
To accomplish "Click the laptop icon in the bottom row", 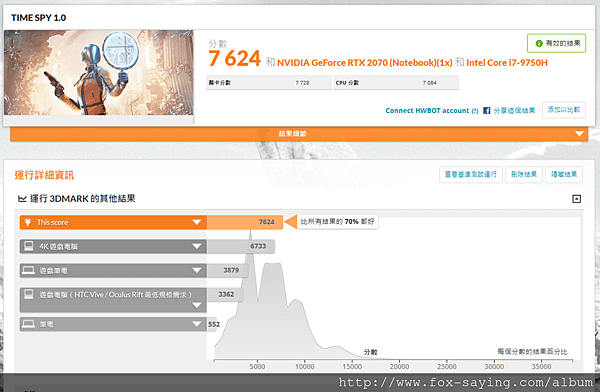I will [x=28, y=324].
